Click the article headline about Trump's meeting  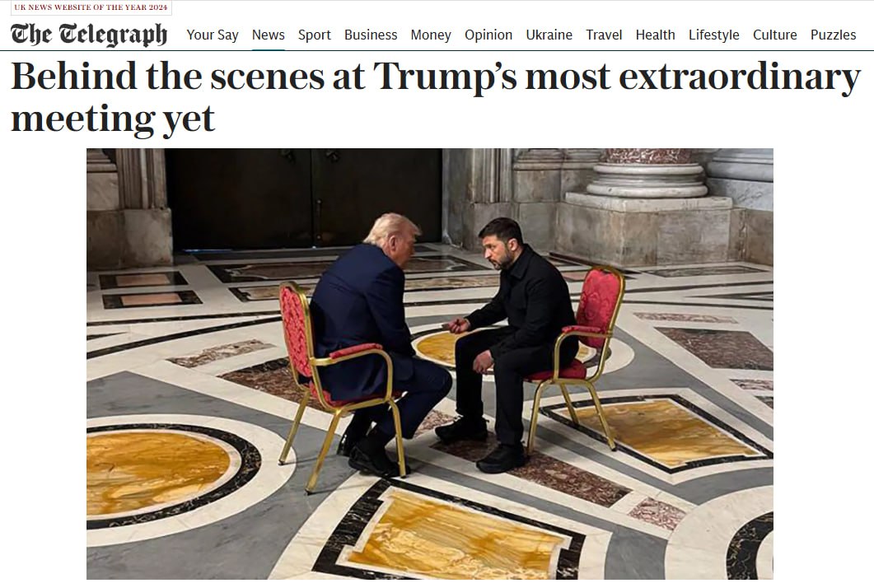436,97
